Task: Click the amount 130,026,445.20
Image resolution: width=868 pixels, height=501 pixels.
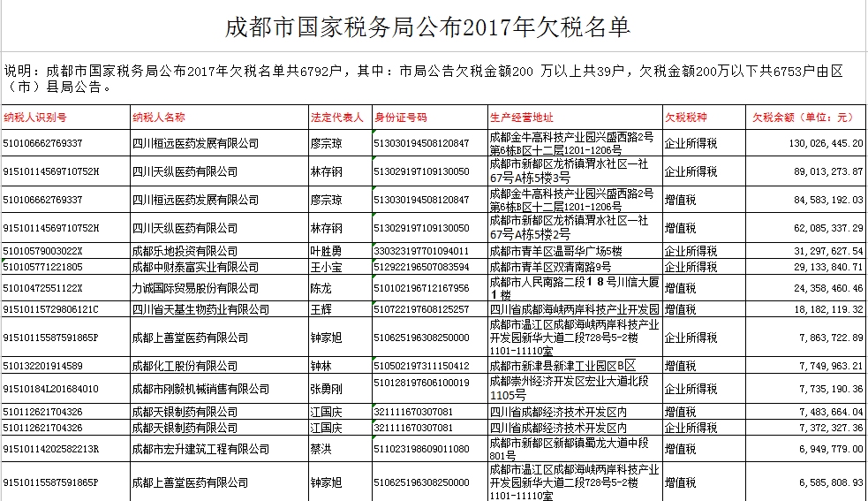Action: [x=826, y=143]
